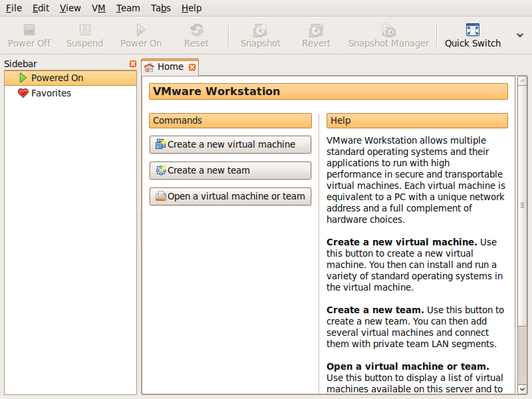Switch to the Home tab
This screenshot has width=532, height=399.
[x=170, y=67]
